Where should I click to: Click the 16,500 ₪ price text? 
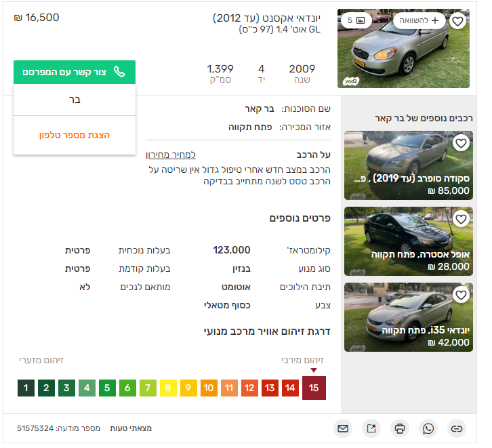37,18
